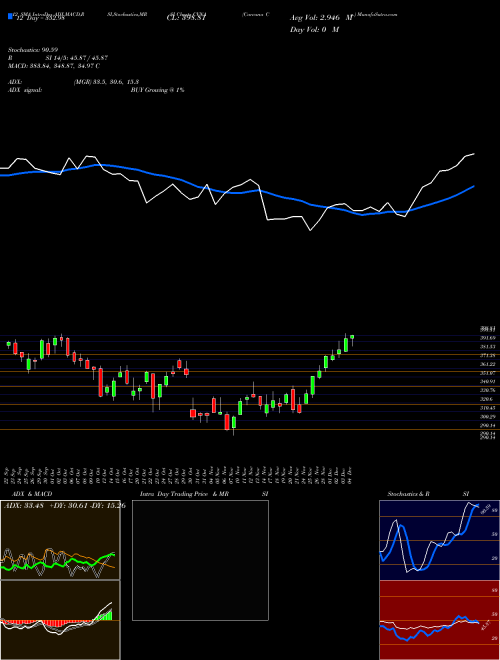Click the blue 12 Day SMA legend square

11,16
